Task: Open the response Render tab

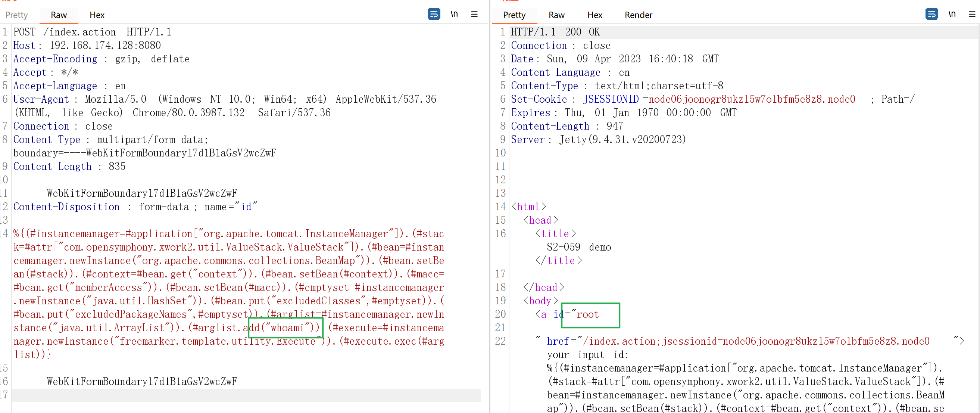Action: click(x=639, y=15)
